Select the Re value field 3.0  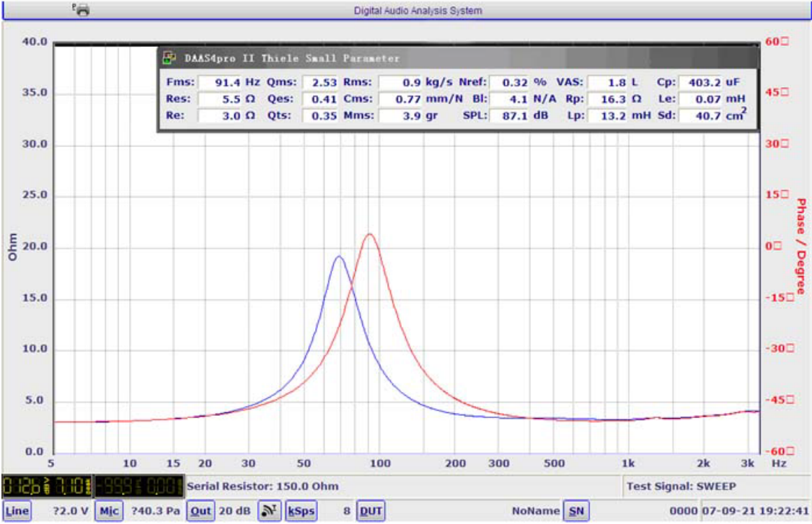pos(221,115)
